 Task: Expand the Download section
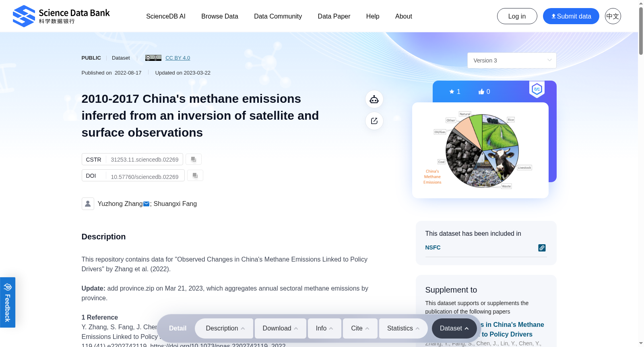(x=281, y=328)
